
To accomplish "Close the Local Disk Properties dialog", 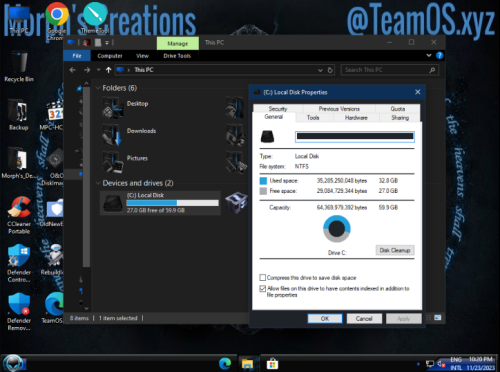I will tap(418, 92).
